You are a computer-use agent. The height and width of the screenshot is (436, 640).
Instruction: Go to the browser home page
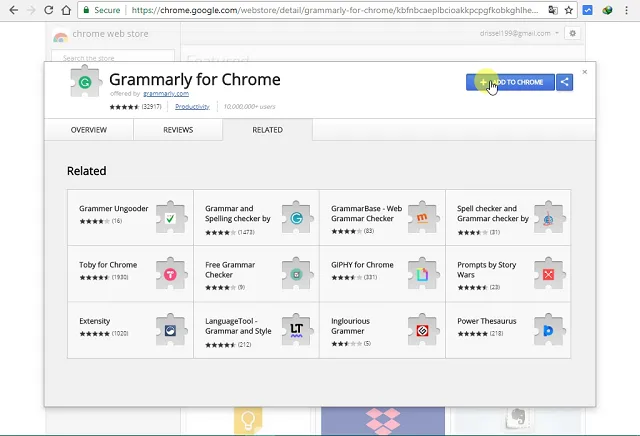[x=66, y=10]
